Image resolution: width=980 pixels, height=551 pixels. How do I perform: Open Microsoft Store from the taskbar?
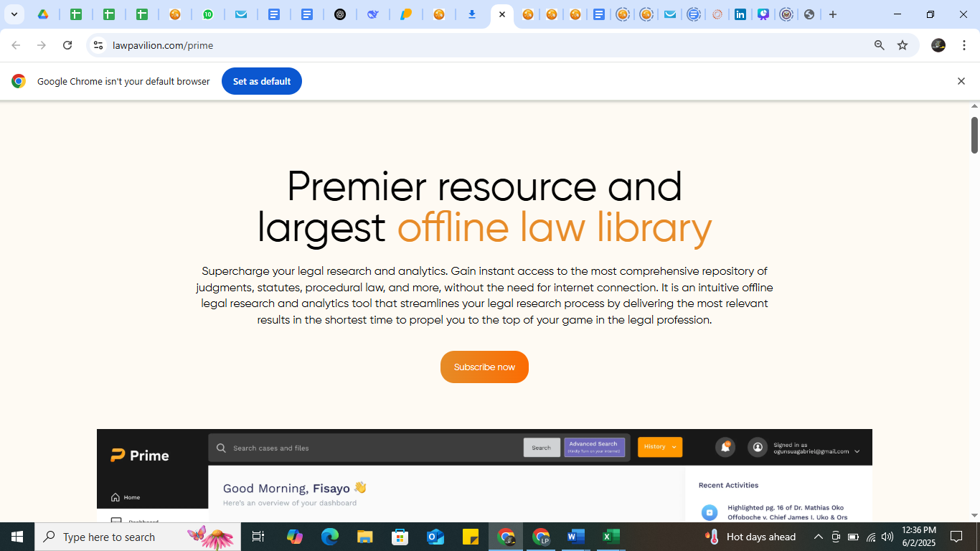point(400,537)
